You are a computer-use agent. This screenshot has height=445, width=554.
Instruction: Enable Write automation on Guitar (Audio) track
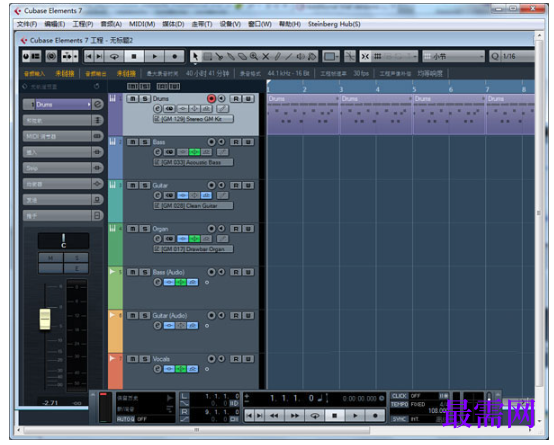pyautogui.click(x=248, y=316)
